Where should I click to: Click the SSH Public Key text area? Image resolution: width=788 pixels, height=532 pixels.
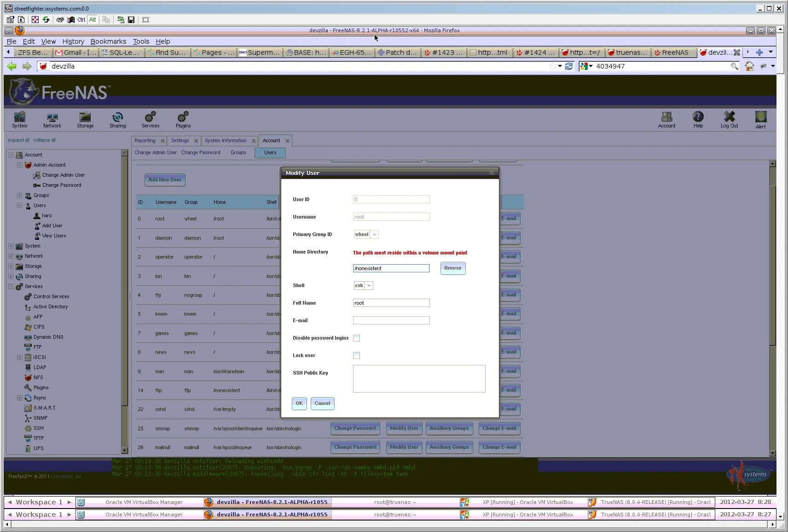419,379
